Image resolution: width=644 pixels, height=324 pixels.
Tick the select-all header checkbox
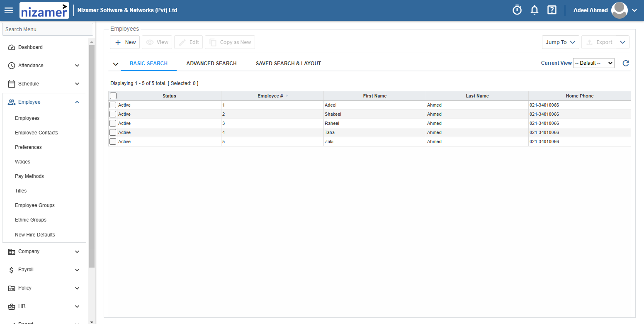(113, 96)
